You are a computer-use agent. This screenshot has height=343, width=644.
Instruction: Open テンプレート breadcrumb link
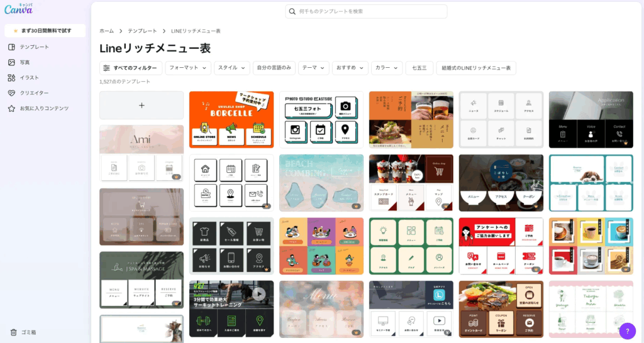[x=142, y=31]
